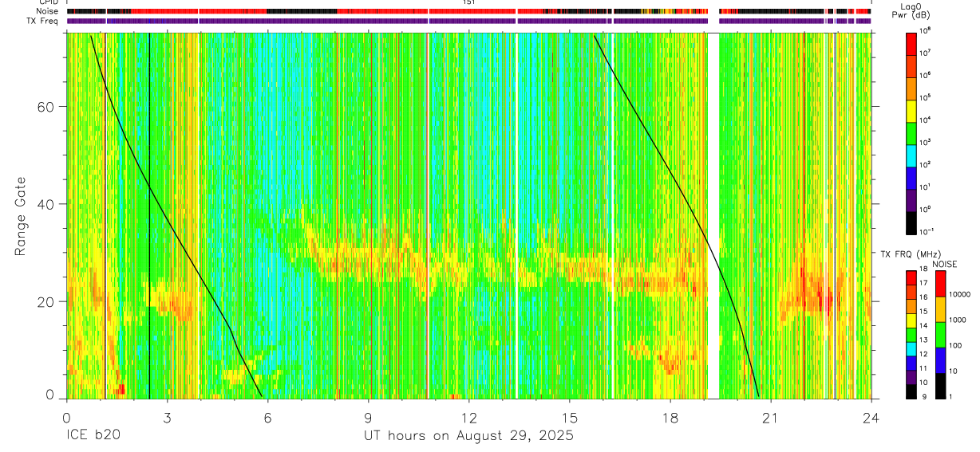Image resolution: width=980 pixels, height=452 pixels.
Task: Click the red segment of Lag0 Pwr colorbar
Action: point(911,45)
